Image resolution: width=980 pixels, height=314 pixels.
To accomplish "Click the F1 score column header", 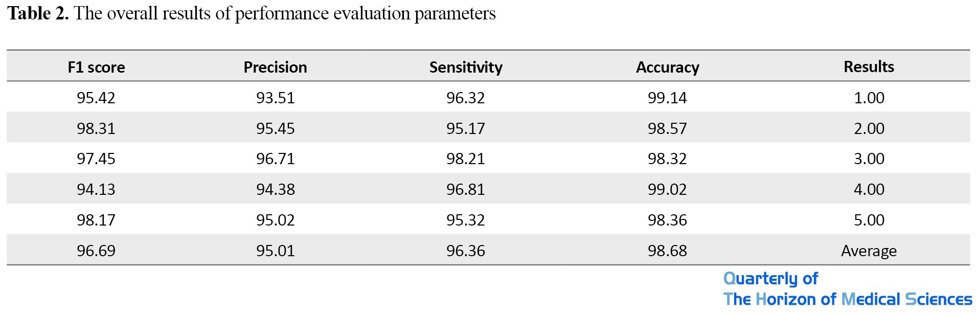I will point(96,67).
